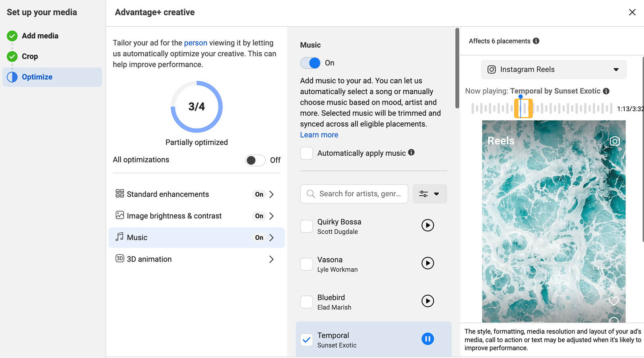The height and width of the screenshot is (358, 644).
Task: Click the Instagram logo icon in placement selector
Action: pos(491,69)
